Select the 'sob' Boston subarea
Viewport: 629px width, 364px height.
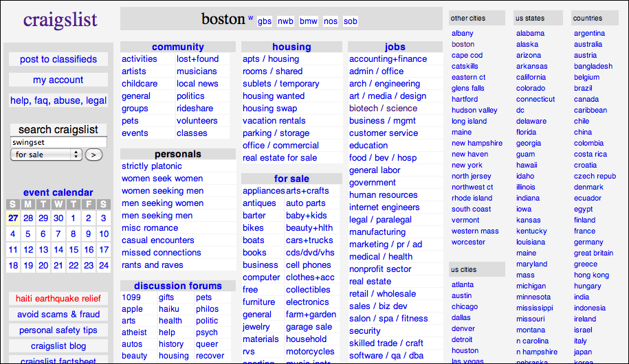click(x=350, y=21)
